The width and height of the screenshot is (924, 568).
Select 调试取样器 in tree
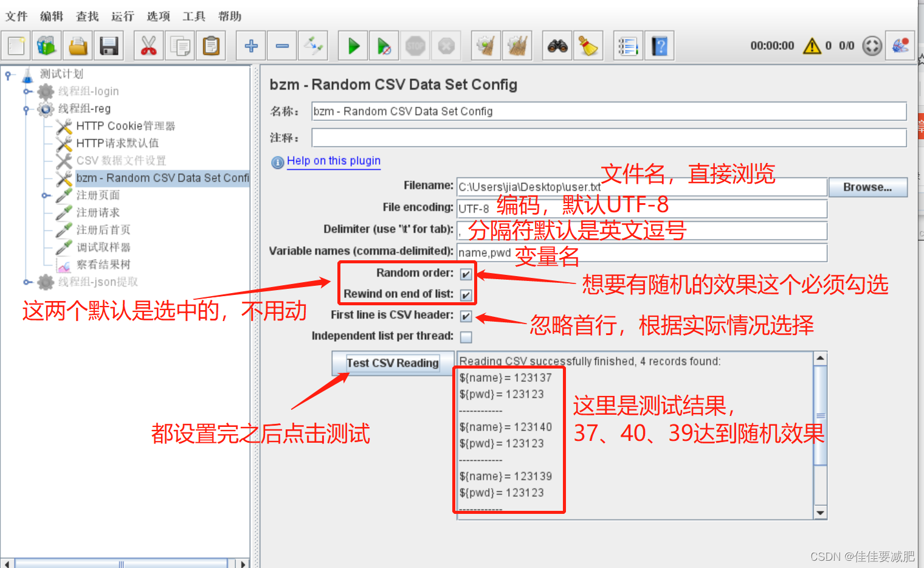pos(103,248)
